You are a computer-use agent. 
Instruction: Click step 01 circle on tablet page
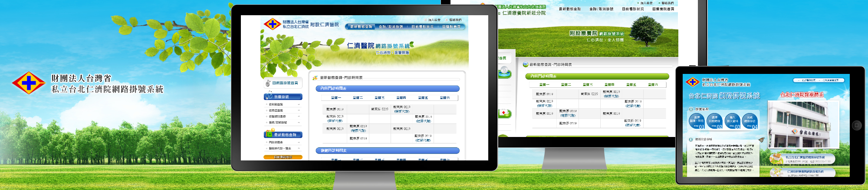(696, 121)
